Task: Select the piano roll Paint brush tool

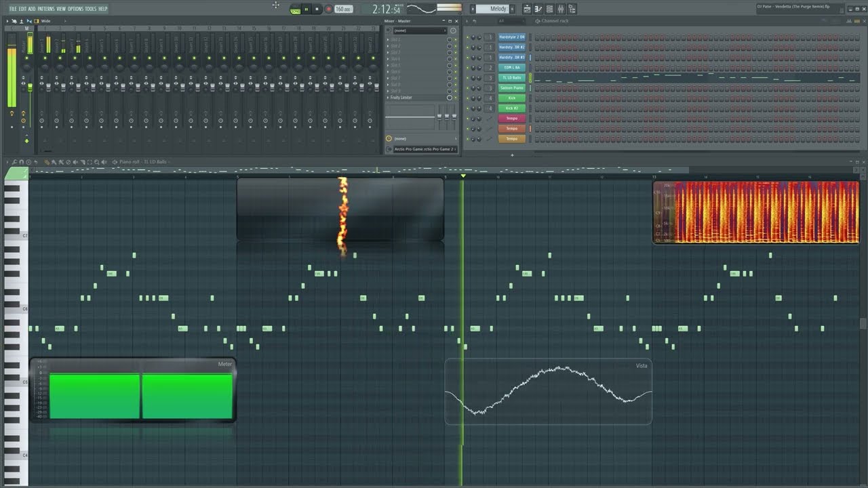Action: click(54, 162)
